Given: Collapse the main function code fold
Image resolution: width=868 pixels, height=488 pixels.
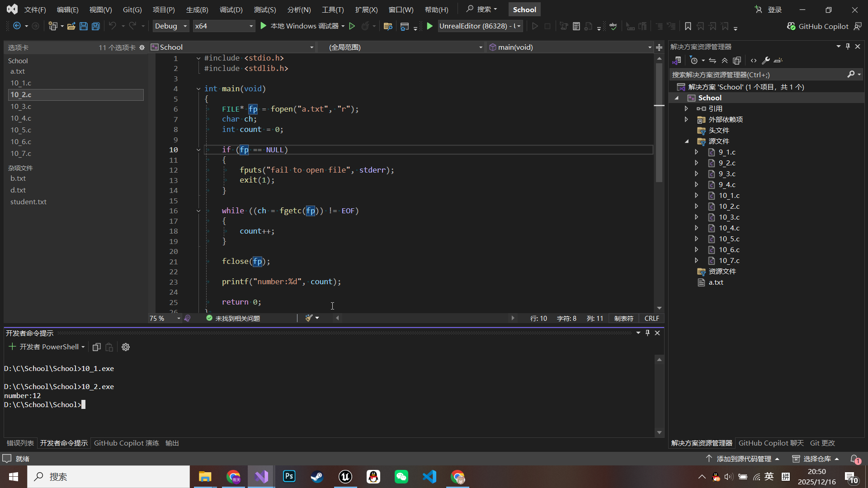Looking at the screenshot, I should (198, 89).
